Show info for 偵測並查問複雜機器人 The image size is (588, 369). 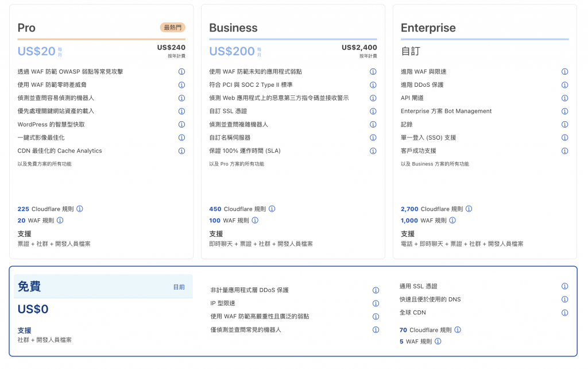(x=373, y=124)
